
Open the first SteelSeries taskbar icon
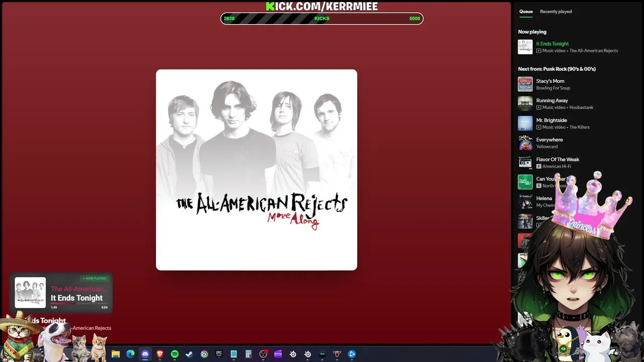[293, 354]
